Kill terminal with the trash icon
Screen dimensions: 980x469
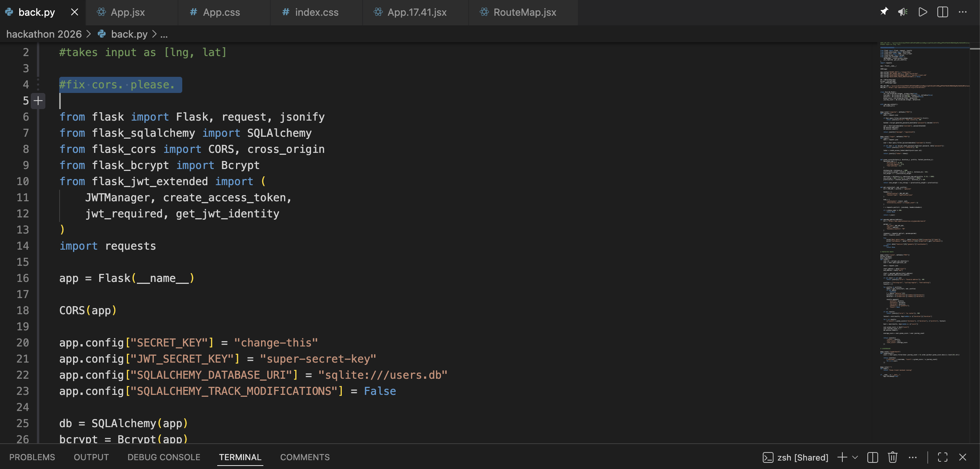pyautogui.click(x=893, y=457)
